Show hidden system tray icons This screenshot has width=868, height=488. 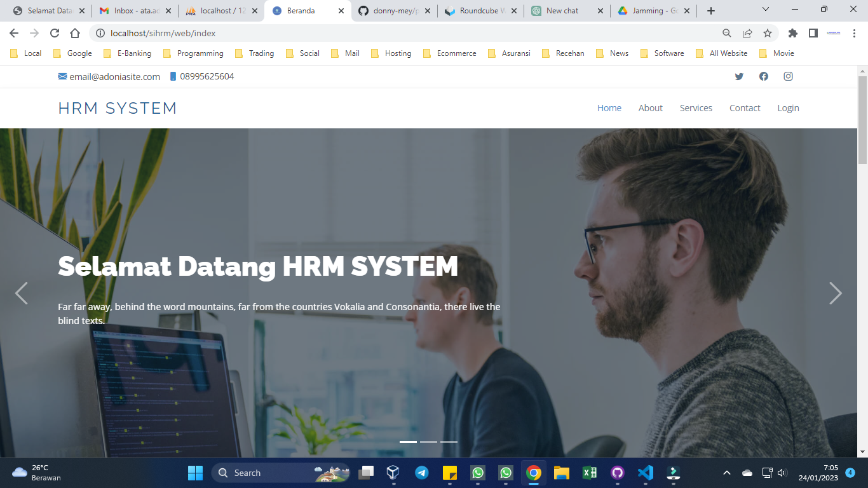pos(727,473)
